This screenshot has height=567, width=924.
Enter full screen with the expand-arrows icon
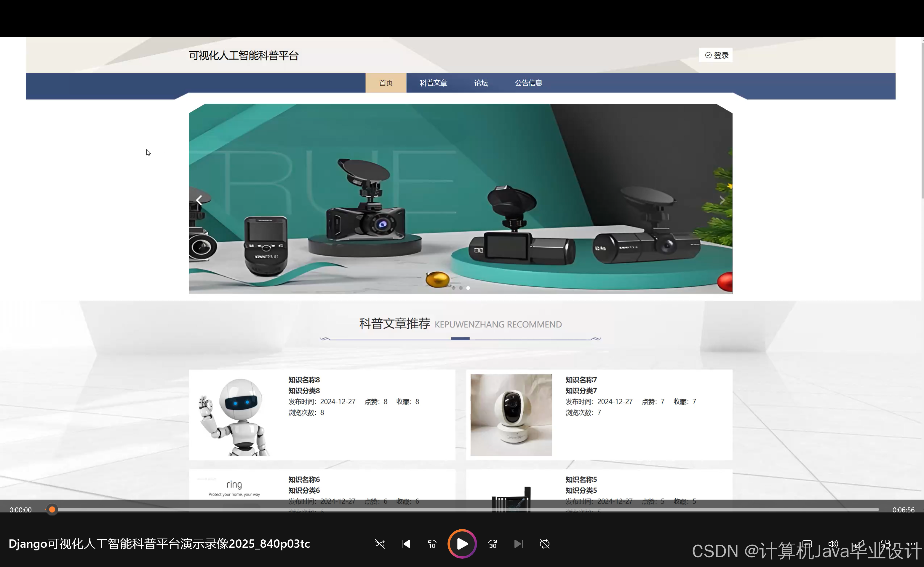click(x=859, y=544)
